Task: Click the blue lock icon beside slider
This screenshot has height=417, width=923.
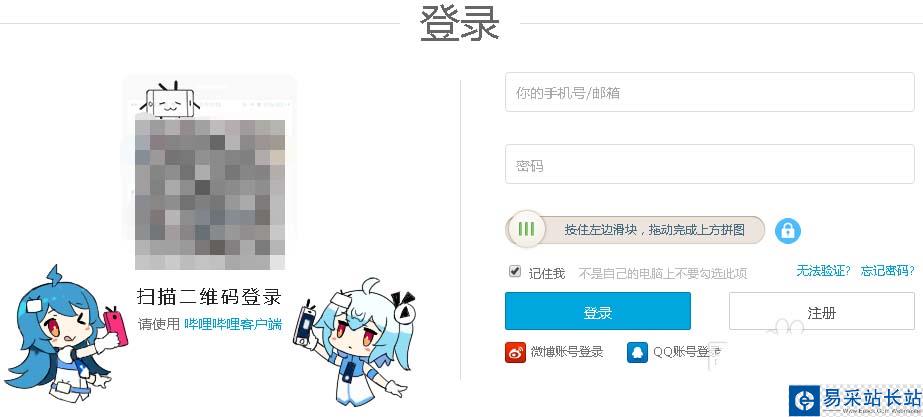Action: point(788,230)
